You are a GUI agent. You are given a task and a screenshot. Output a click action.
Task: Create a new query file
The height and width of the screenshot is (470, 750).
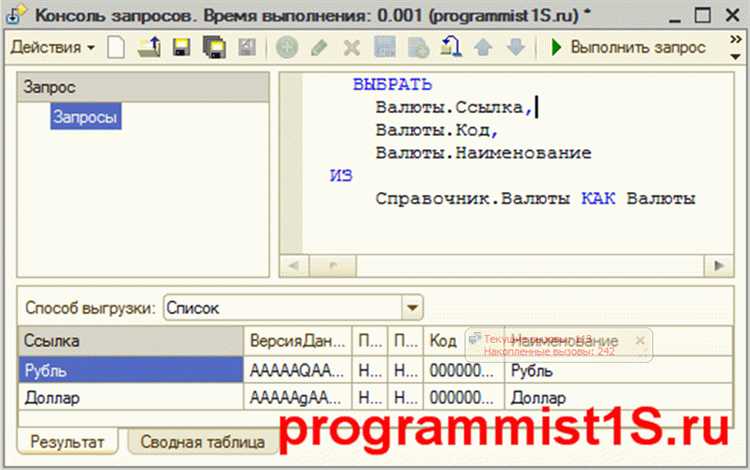click(116, 47)
